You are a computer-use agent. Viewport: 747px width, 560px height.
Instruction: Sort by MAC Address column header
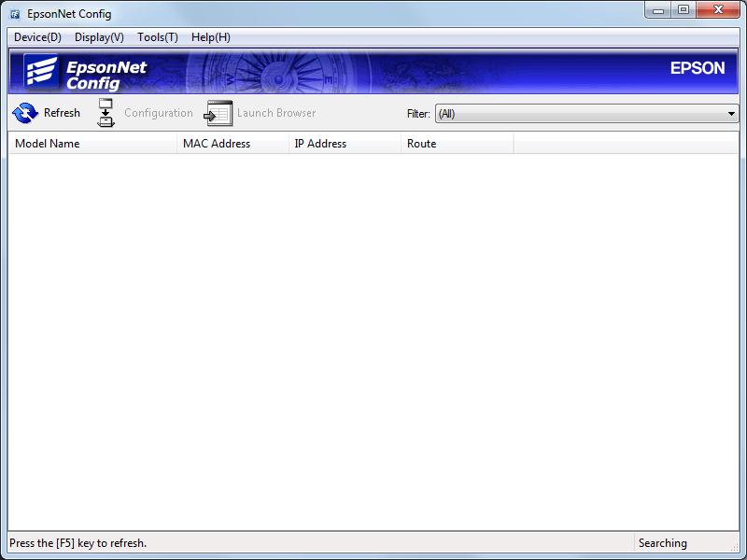pyautogui.click(x=233, y=144)
